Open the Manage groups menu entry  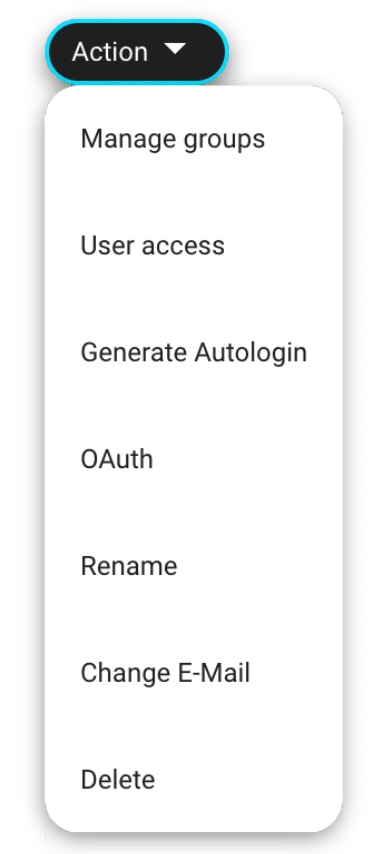pos(194,138)
